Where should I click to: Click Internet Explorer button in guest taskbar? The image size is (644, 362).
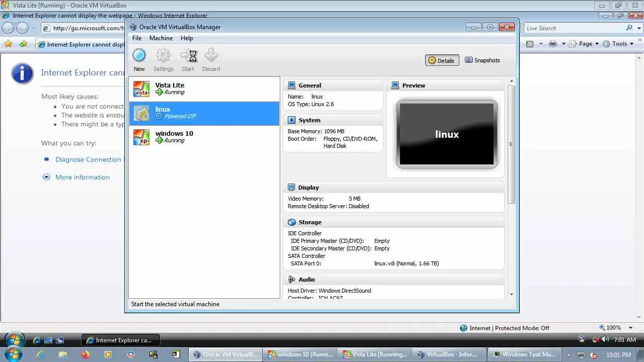(120, 340)
